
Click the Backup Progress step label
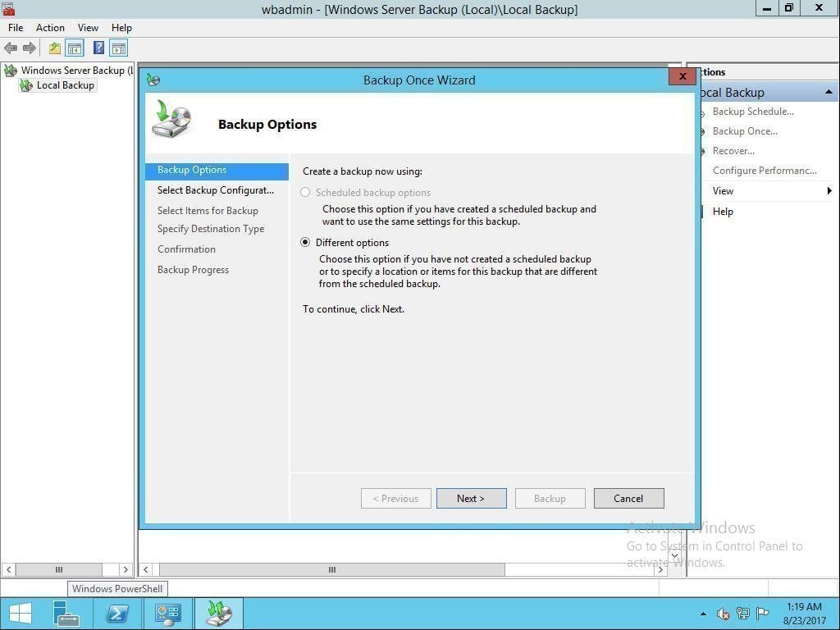(x=193, y=269)
